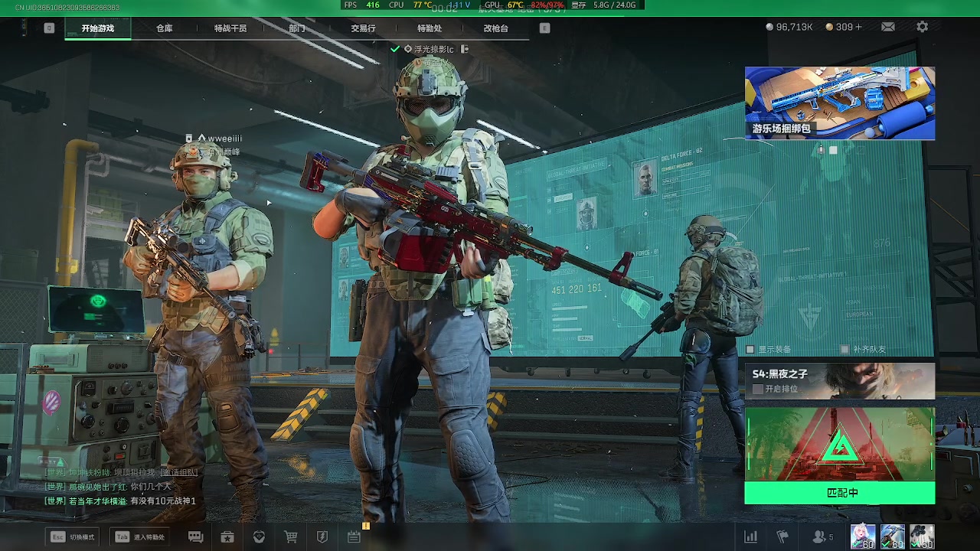Open the S4:黑夜之子 season banner

(x=840, y=381)
